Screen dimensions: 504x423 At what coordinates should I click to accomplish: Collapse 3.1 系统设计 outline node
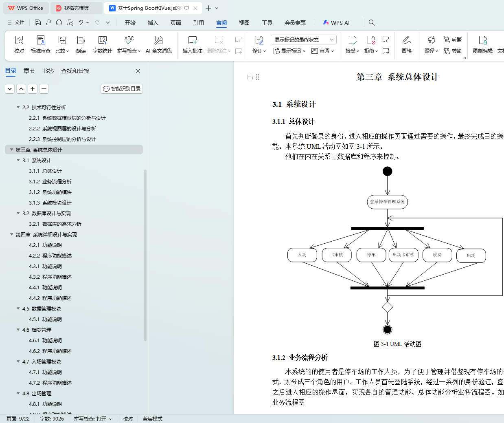18,160
